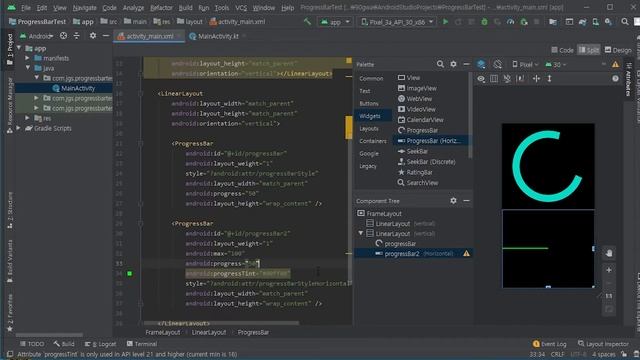
Task: Open the File menu
Action: [26, 8]
